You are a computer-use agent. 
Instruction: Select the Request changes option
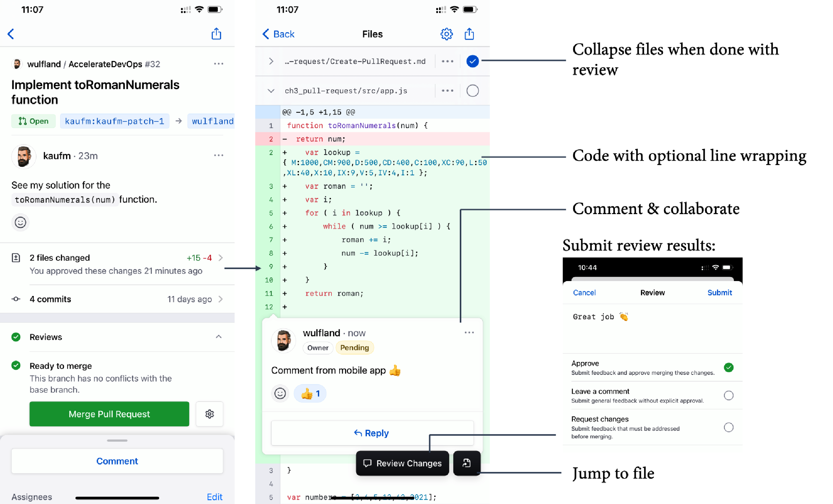point(652,427)
